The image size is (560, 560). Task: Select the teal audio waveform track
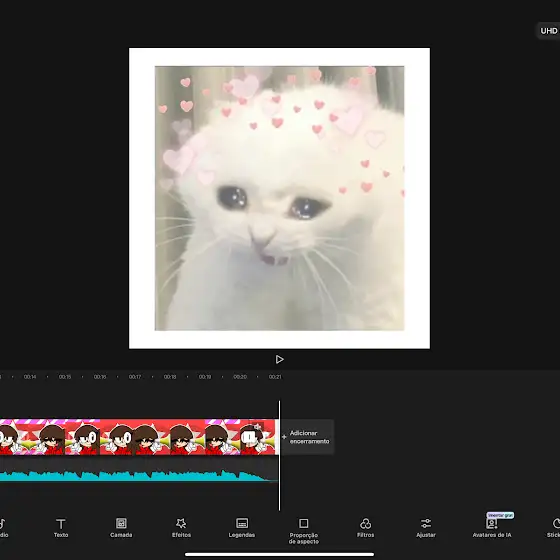(138, 476)
